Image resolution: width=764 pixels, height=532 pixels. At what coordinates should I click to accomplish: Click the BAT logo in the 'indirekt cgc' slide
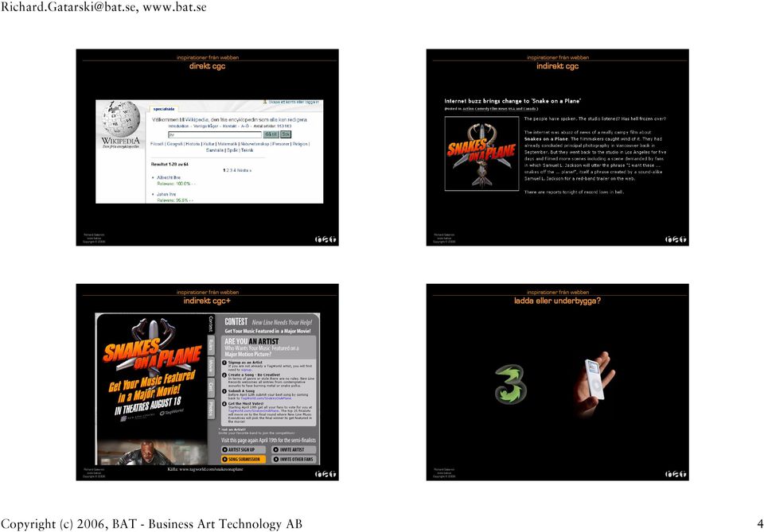click(676, 239)
